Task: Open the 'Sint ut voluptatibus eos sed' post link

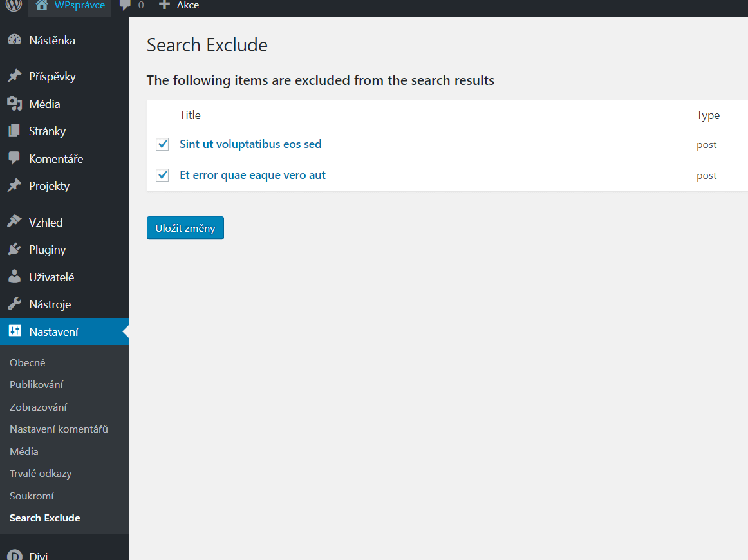Action: pyautogui.click(x=250, y=144)
